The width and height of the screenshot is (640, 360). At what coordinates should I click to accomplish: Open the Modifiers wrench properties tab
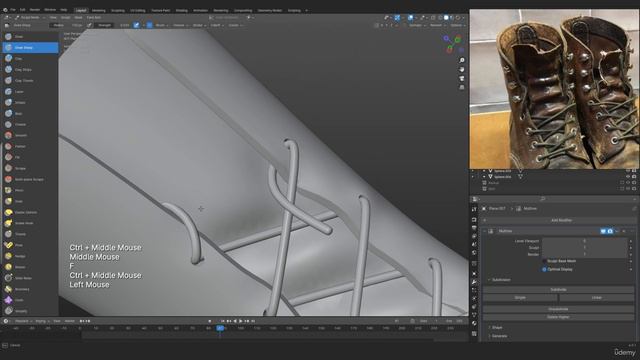tap(474, 282)
